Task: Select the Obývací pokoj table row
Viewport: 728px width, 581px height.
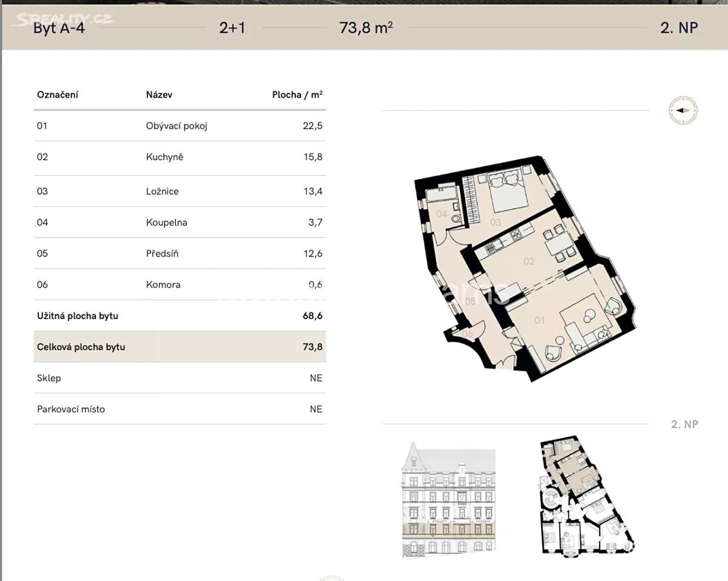Action: tap(180, 126)
